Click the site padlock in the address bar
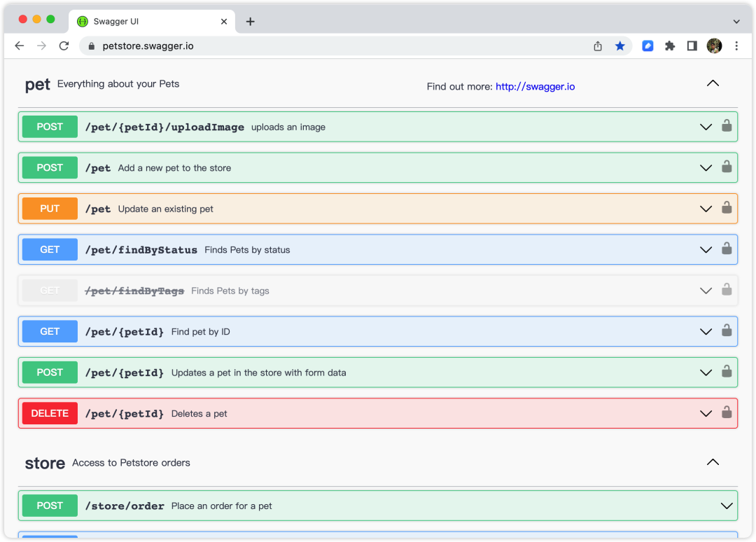The height and width of the screenshot is (542, 756). 92,46
